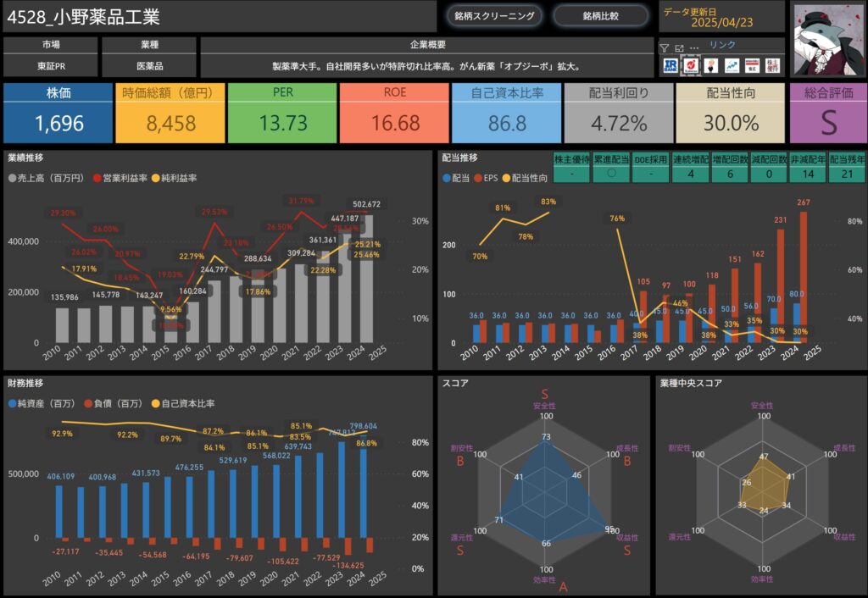868x598 pixels.
Task: Toggle 売上高 legend in 業績推移 chart
Action: (x=47, y=178)
